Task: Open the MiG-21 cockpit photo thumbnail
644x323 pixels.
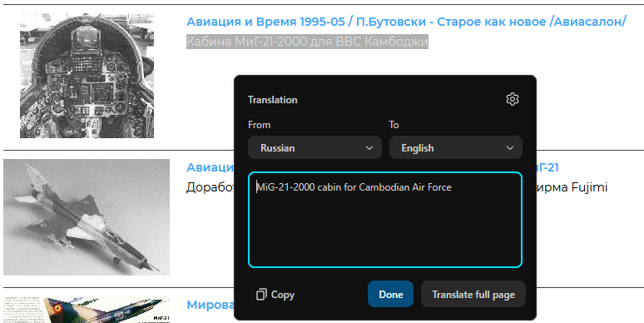Action: point(87,76)
